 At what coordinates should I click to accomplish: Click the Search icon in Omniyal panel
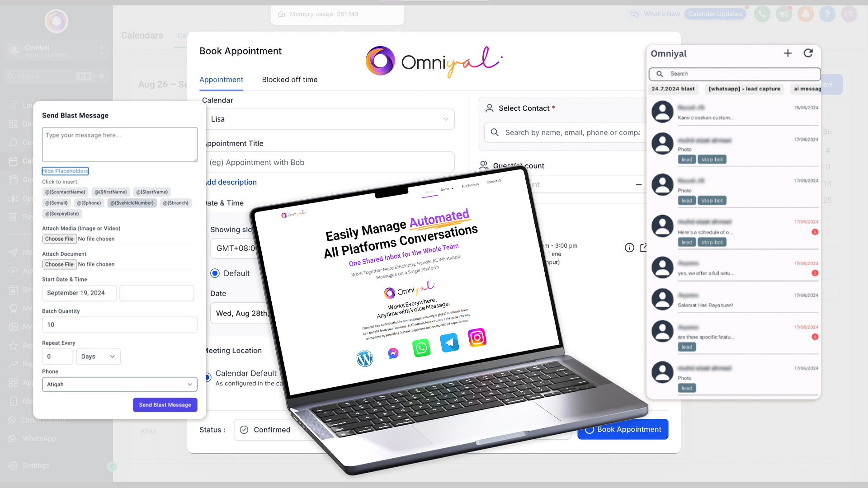point(659,73)
